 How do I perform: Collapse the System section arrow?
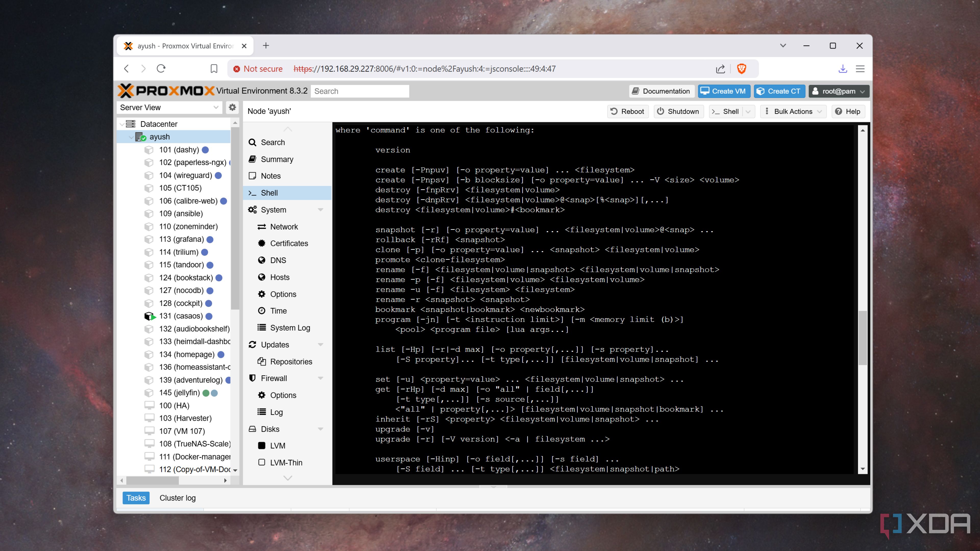pos(320,210)
